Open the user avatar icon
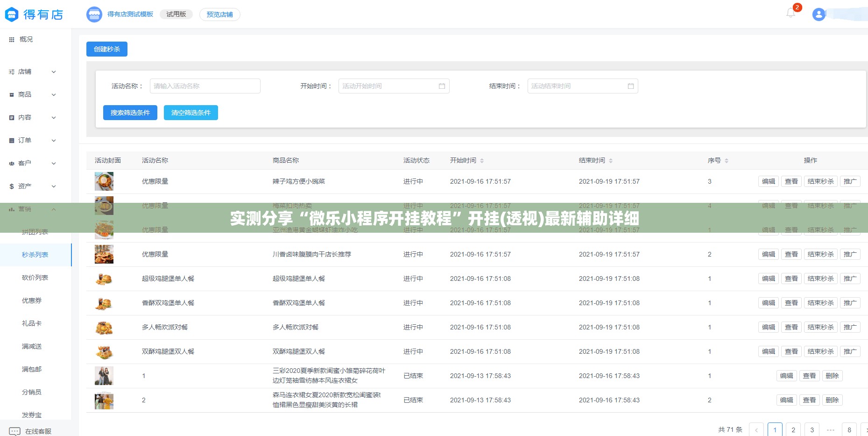 tap(819, 14)
